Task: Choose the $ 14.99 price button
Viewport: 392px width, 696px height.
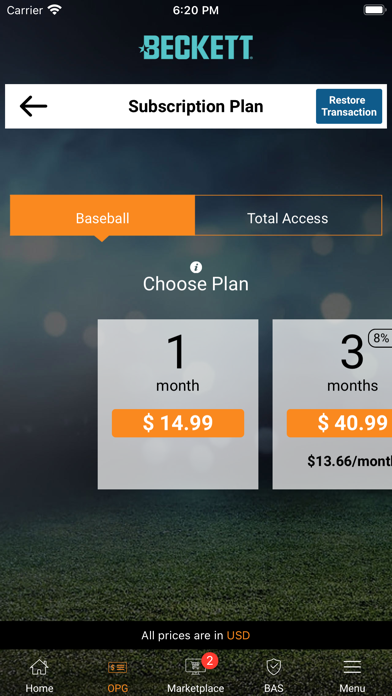Action: click(178, 423)
